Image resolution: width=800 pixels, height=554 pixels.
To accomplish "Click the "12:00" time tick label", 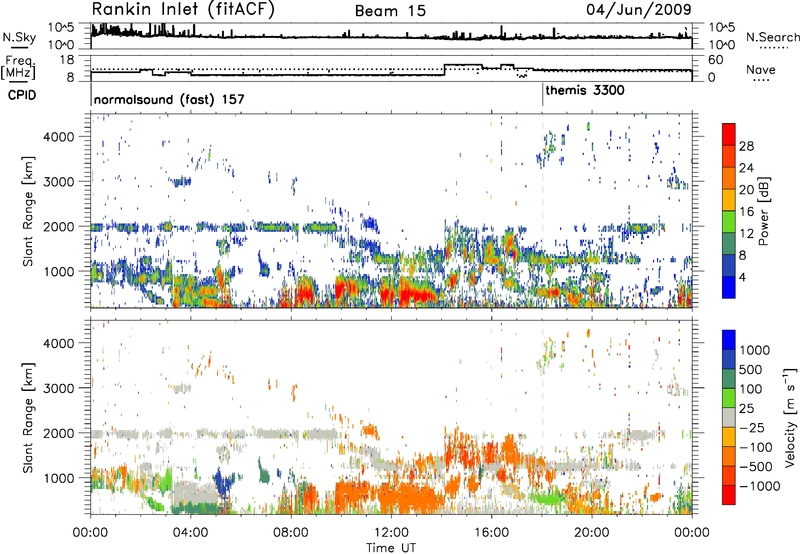I will coord(391,533).
